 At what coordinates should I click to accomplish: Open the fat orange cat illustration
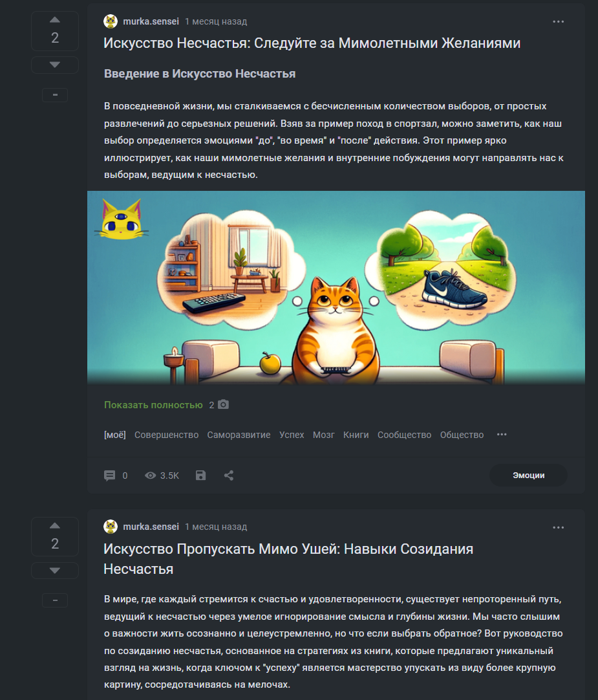click(336, 287)
